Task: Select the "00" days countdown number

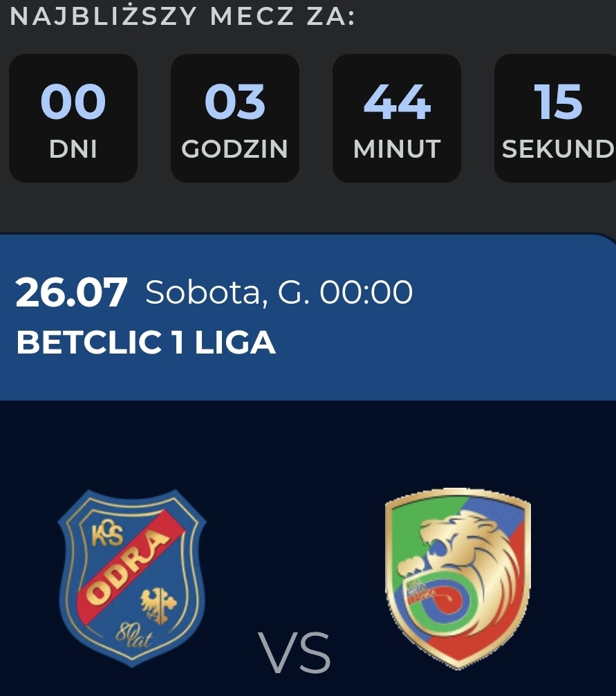Action: pos(73,102)
